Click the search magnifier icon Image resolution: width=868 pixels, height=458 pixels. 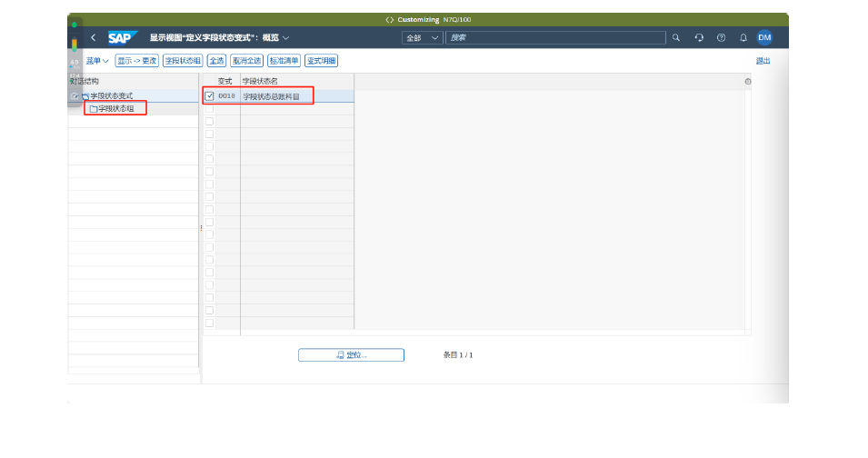(675, 37)
